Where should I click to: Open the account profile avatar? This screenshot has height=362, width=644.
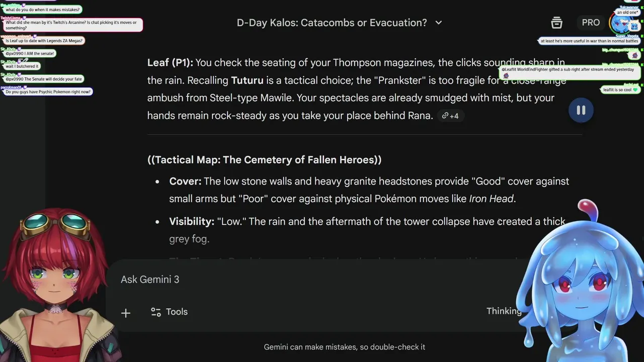pos(620,23)
